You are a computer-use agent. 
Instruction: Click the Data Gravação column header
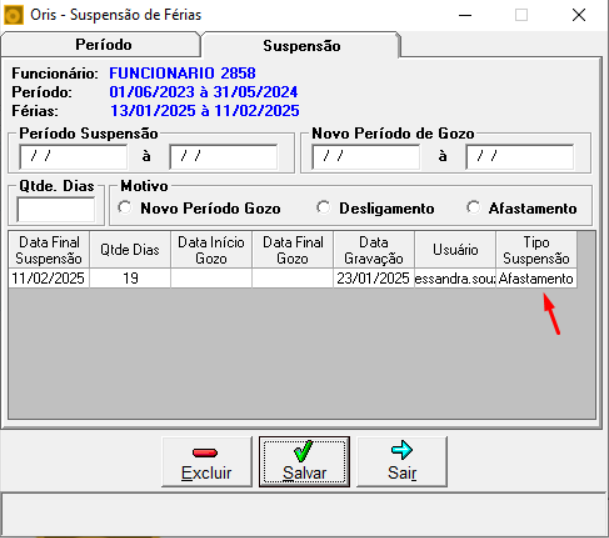pos(374,250)
